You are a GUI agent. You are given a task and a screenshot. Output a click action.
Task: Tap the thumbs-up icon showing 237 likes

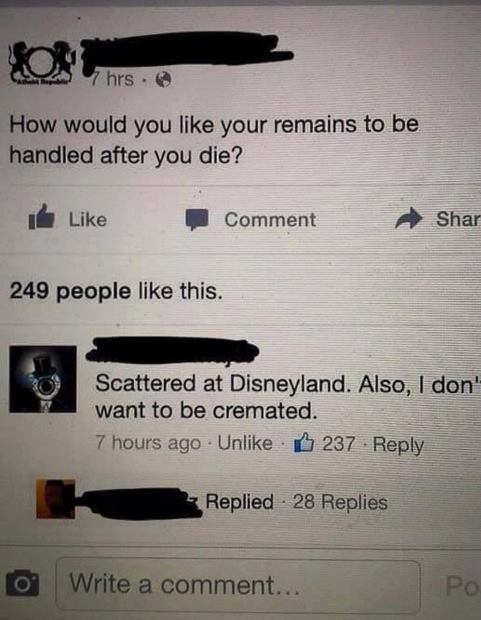click(303, 443)
